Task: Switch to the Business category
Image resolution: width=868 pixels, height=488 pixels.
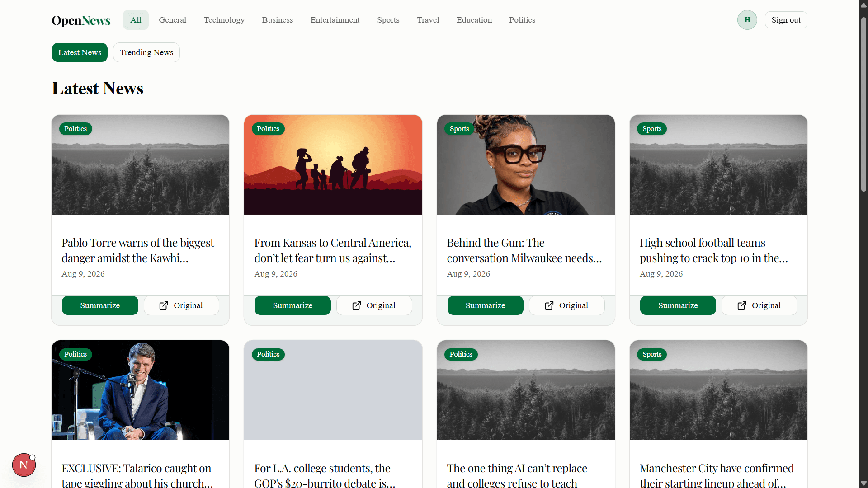Action: pyautogui.click(x=278, y=20)
